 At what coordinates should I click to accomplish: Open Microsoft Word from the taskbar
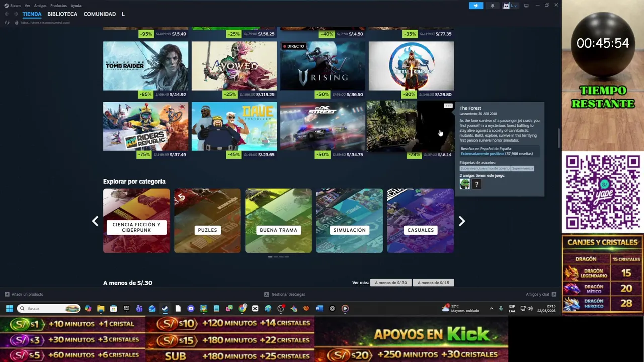pos(319,308)
